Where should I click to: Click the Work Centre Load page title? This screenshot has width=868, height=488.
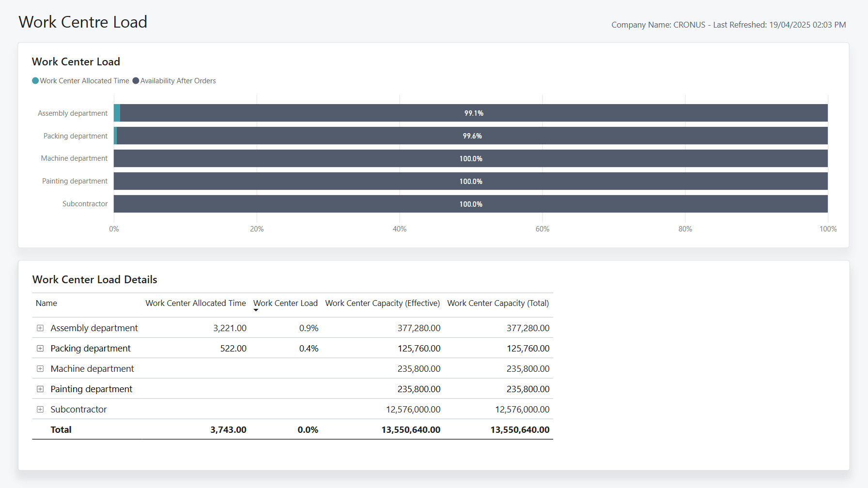pos(82,22)
